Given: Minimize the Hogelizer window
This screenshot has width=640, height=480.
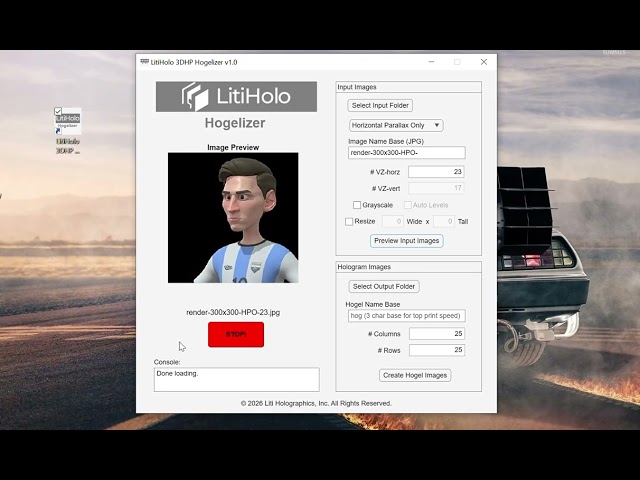Looking at the screenshot, I should pos(431,62).
